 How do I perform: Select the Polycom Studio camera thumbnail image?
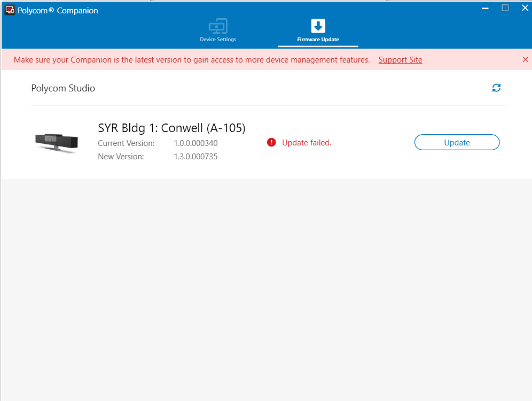pyautogui.click(x=56, y=142)
